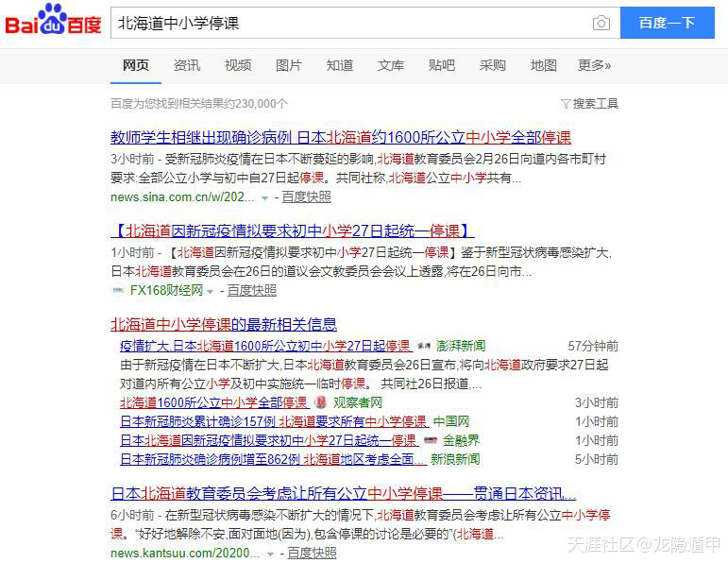Open news 日本新冠肺炎累计确诊157例
This screenshot has width=728, height=563.
click(274, 421)
